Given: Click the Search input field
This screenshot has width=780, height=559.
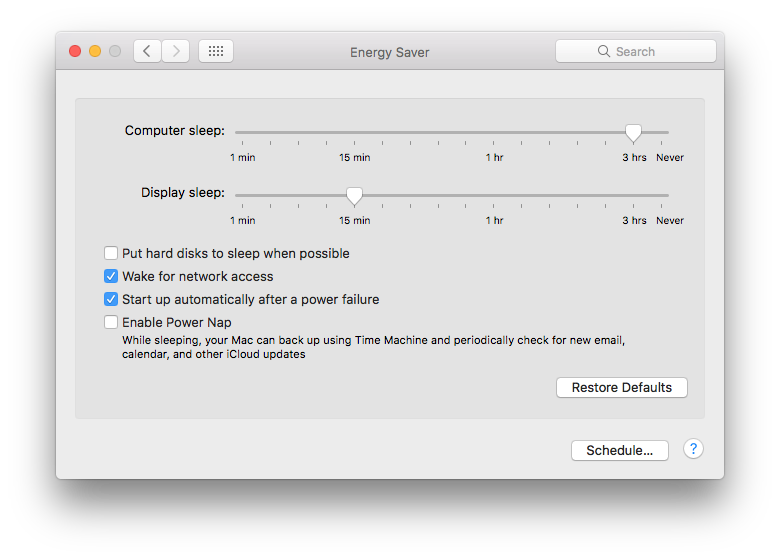Looking at the screenshot, I should [x=646, y=51].
